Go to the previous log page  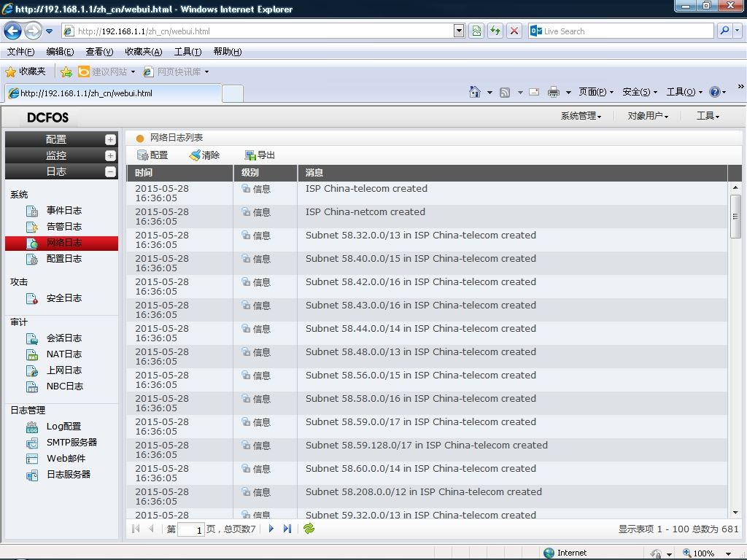[151, 529]
